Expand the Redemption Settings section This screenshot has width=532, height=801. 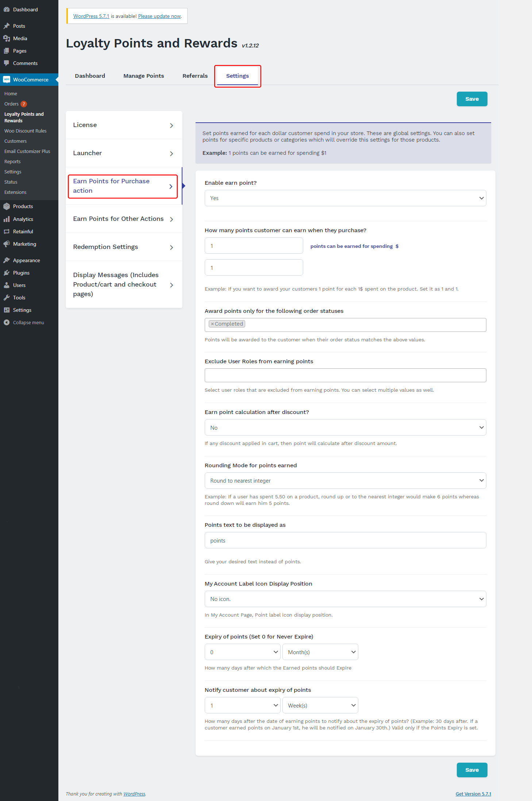124,247
